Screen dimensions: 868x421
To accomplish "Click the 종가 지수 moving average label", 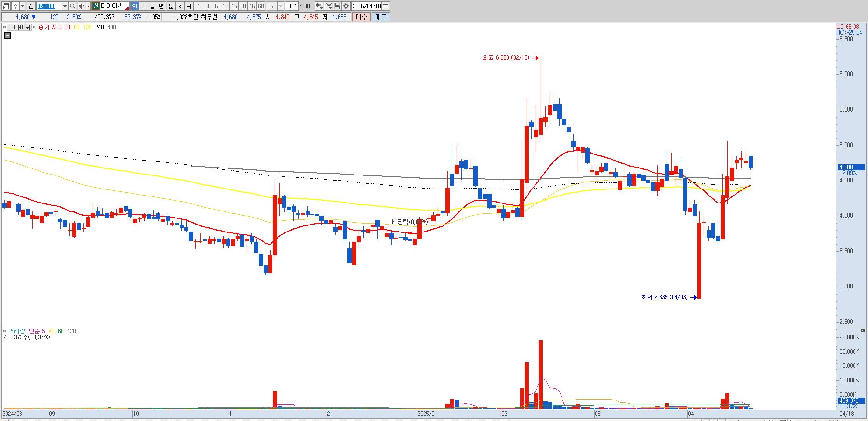I will pyautogui.click(x=50, y=28).
